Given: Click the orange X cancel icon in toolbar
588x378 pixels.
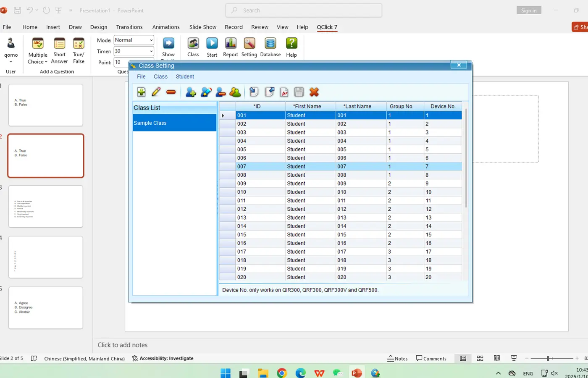Looking at the screenshot, I should (x=314, y=92).
